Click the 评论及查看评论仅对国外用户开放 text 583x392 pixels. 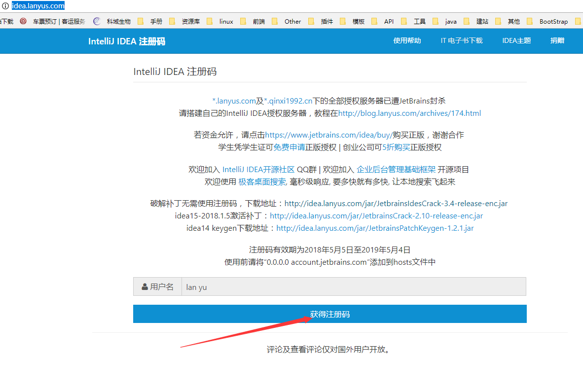click(x=328, y=350)
